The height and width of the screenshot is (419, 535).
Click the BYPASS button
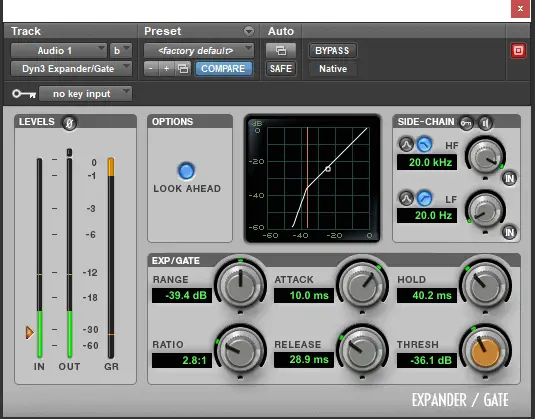pos(332,51)
